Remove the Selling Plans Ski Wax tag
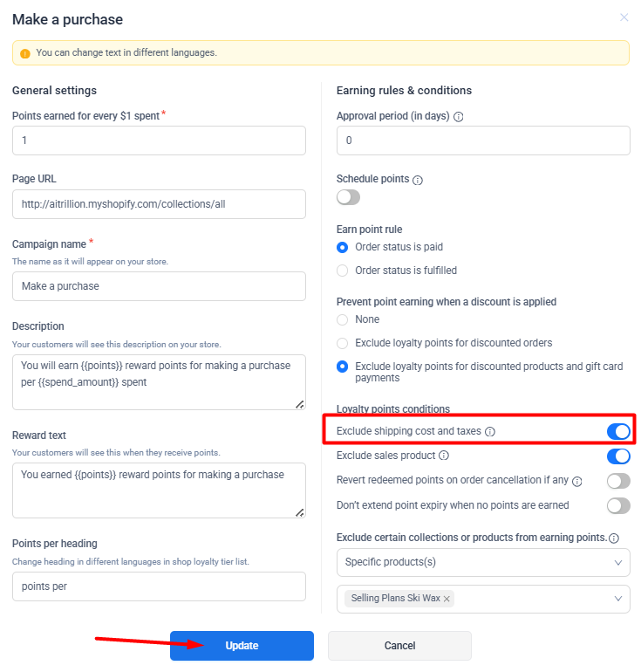 tap(447, 599)
